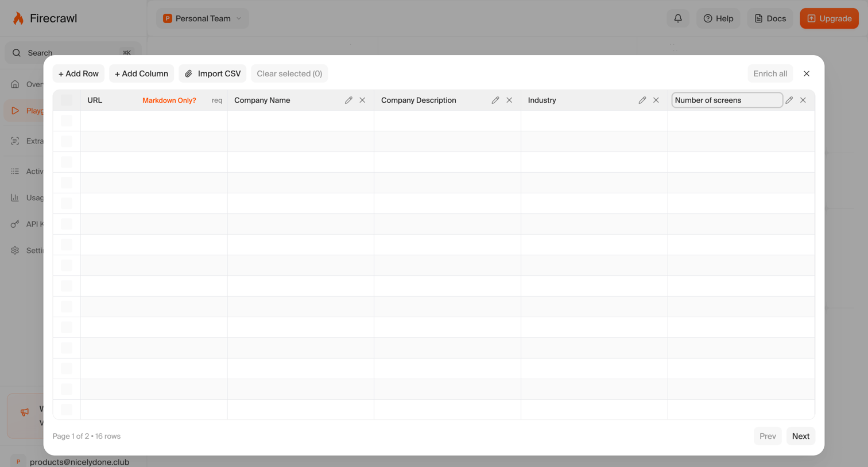Edit the Industry column pencil icon

(x=642, y=100)
